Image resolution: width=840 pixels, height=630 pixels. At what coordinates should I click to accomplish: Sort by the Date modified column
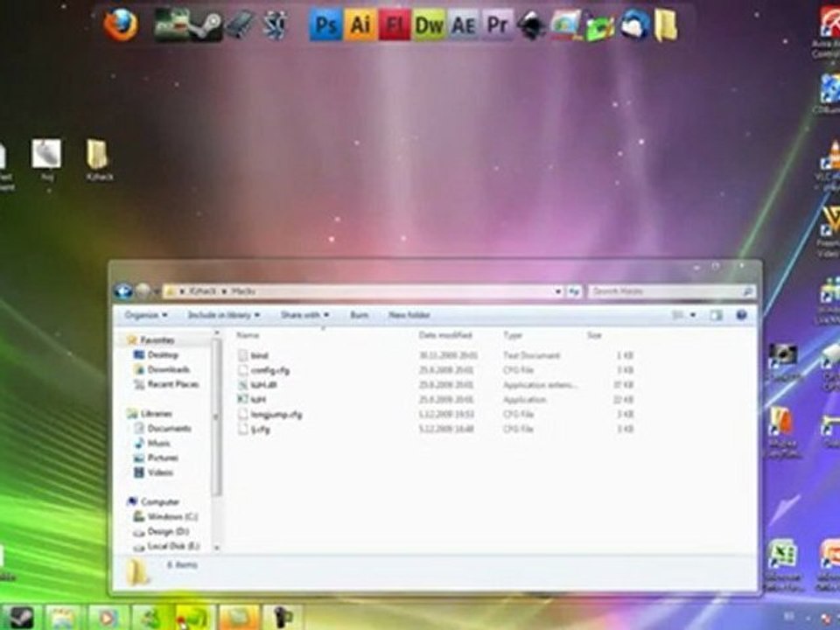pyautogui.click(x=445, y=335)
